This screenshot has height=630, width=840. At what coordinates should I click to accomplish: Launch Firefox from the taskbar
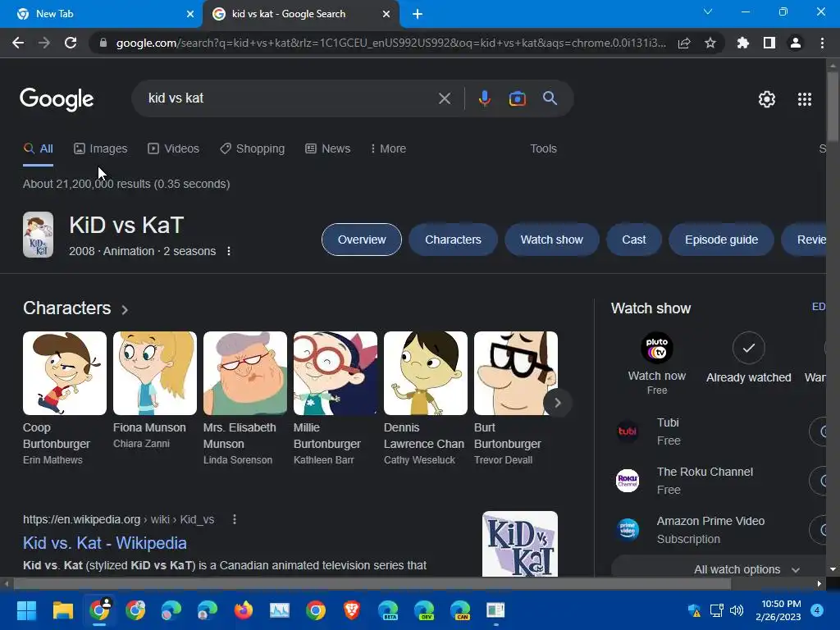[x=243, y=610]
